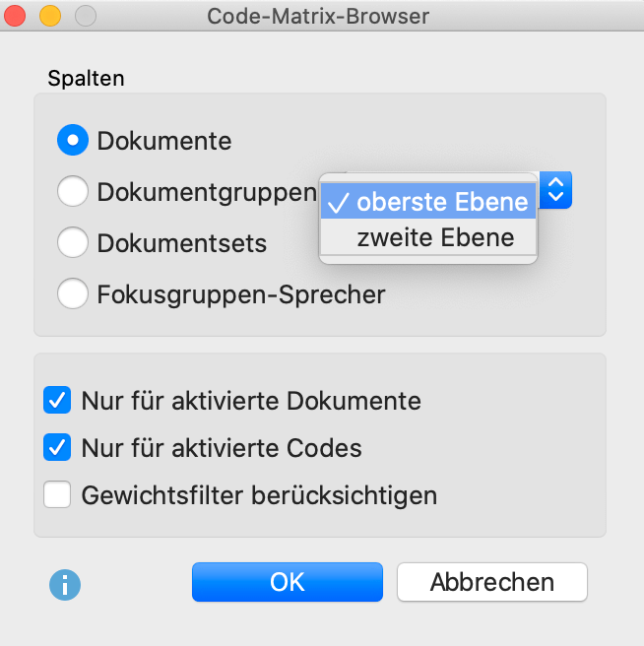Click the 'Fokusgruppen-Sprecher' label text

[x=240, y=293]
